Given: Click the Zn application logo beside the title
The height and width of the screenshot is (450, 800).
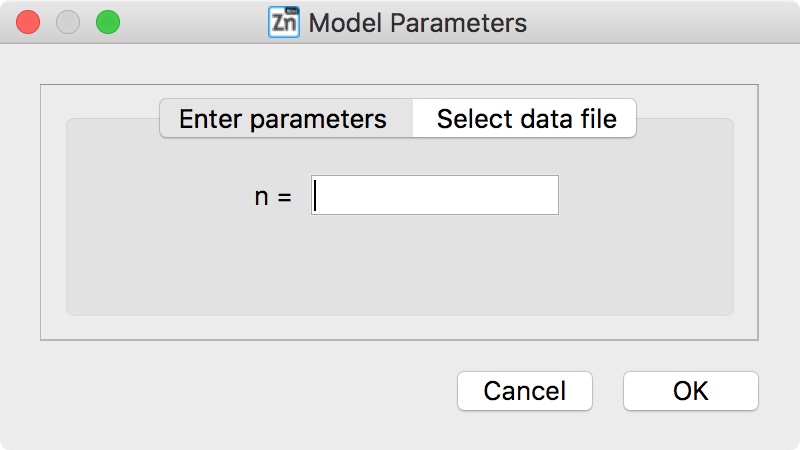Looking at the screenshot, I should pyautogui.click(x=284, y=22).
